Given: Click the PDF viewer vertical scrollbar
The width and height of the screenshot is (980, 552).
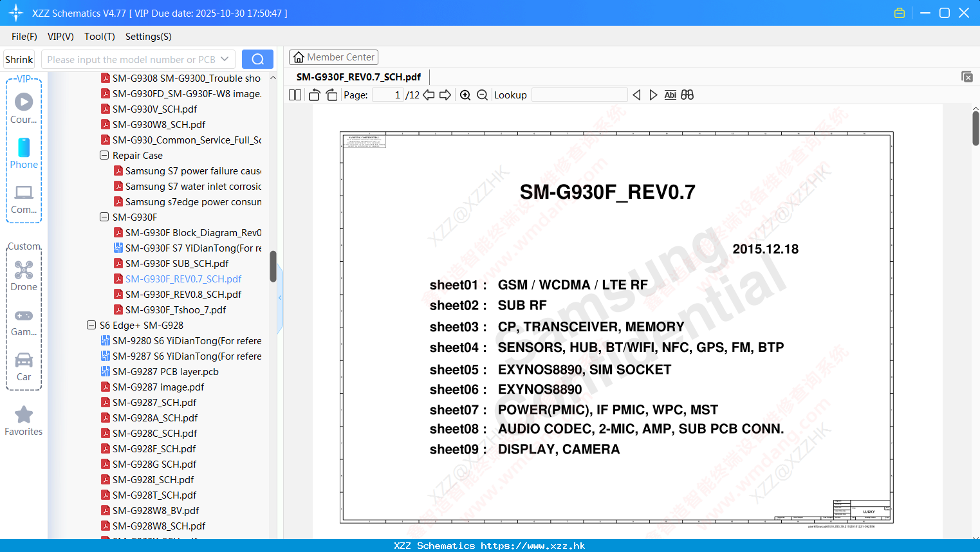Looking at the screenshot, I should (975, 128).
